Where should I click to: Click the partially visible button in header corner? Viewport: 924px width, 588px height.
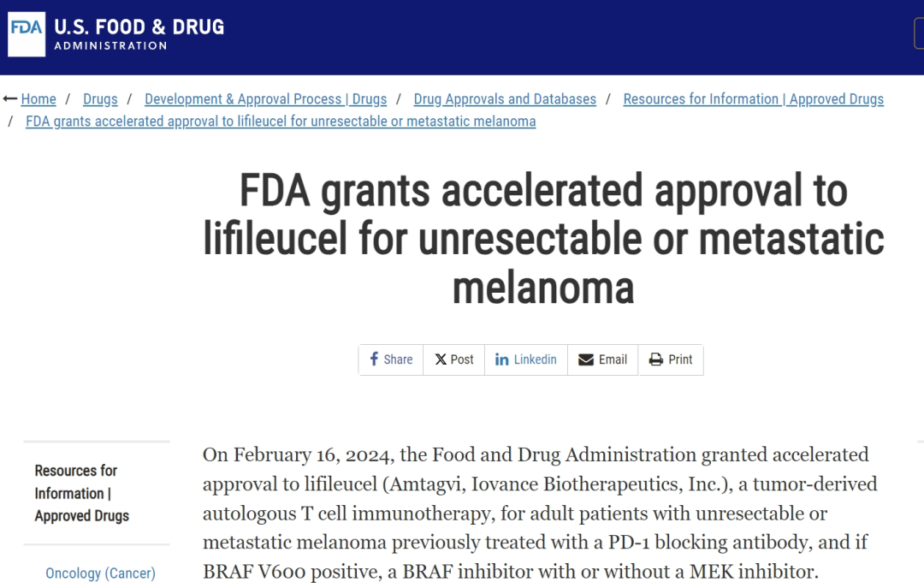(919, 34)
